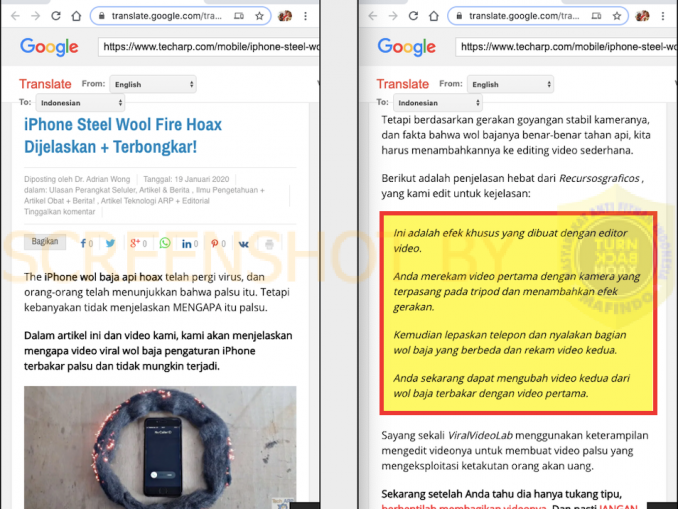The height and width of the screenshot is (509, 678).
Task: Click Recursosgraficos link in right window
Action: coord(599,178)
